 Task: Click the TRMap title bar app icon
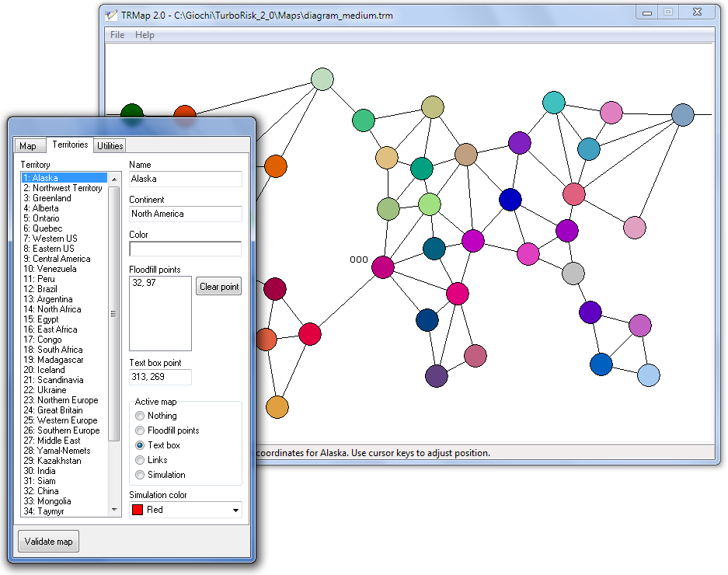point(111,15)
